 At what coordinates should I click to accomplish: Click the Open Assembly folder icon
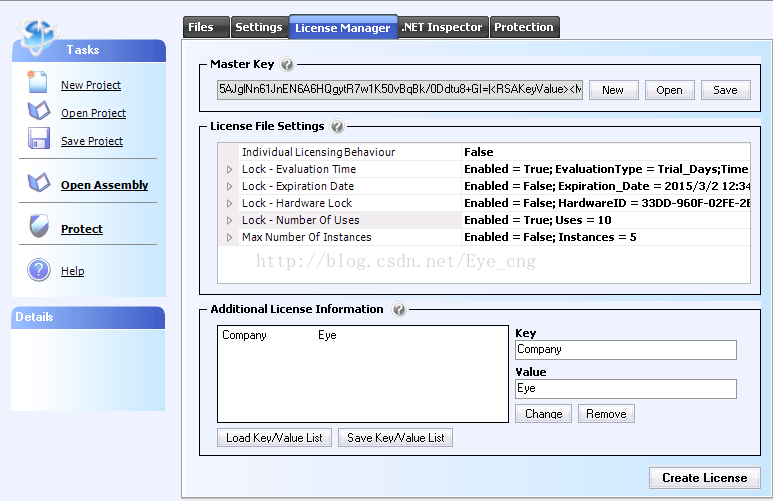point(39,182)
